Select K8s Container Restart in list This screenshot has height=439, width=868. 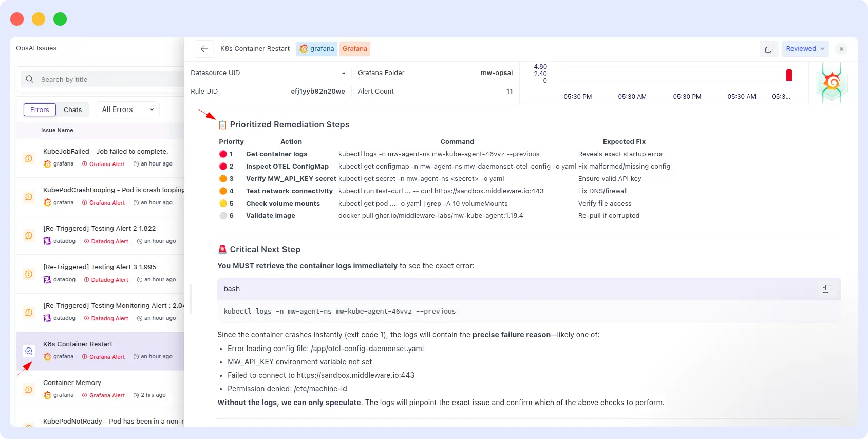(100, 351)
